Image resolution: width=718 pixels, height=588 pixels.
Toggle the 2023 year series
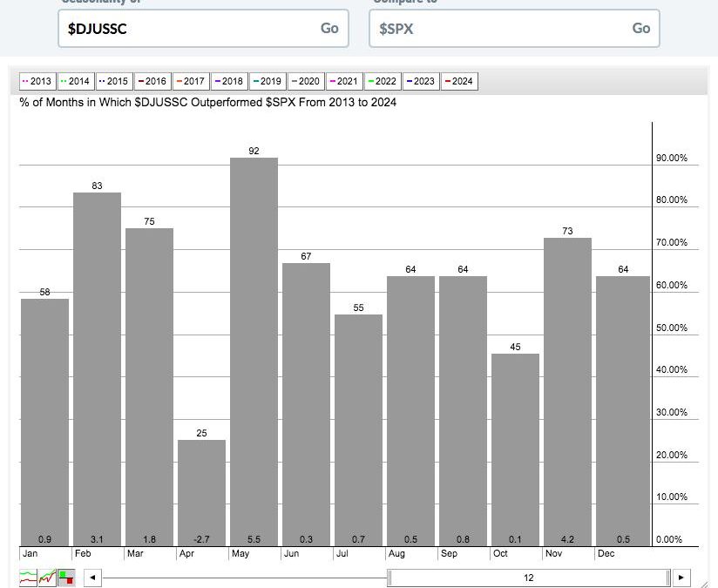[x=421, y=82]
